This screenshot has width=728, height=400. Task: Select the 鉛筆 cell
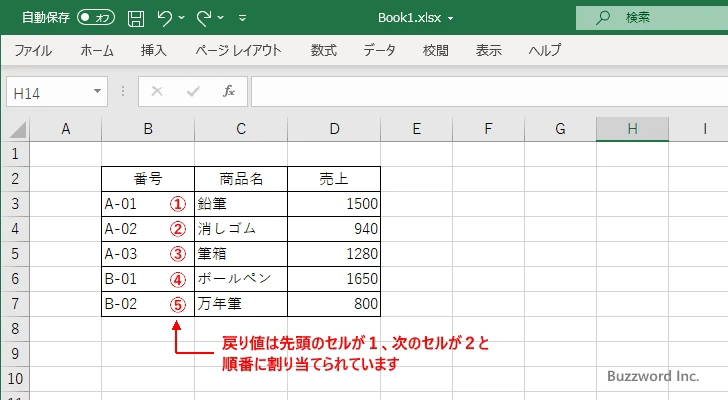point(241,204)
